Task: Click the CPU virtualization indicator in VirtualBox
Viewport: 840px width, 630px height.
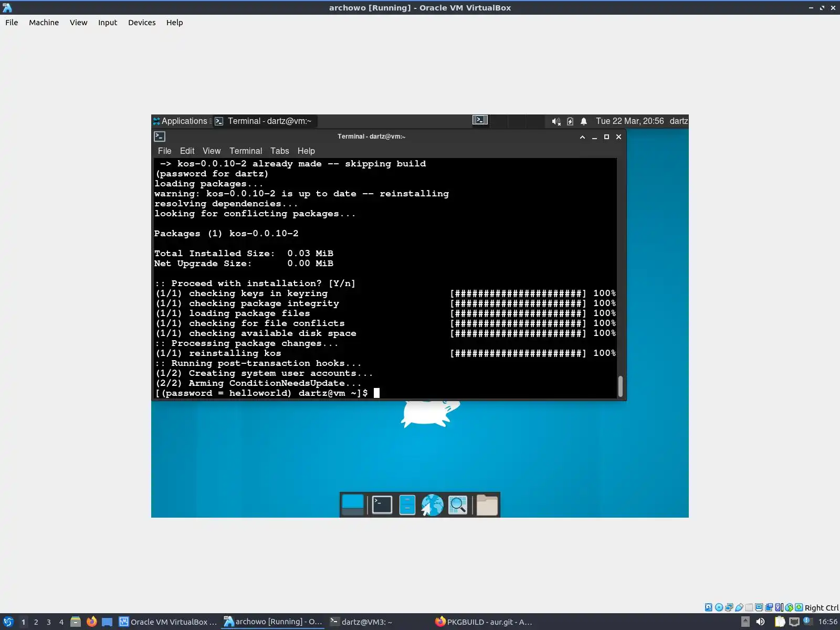Action: click(779, 607)
